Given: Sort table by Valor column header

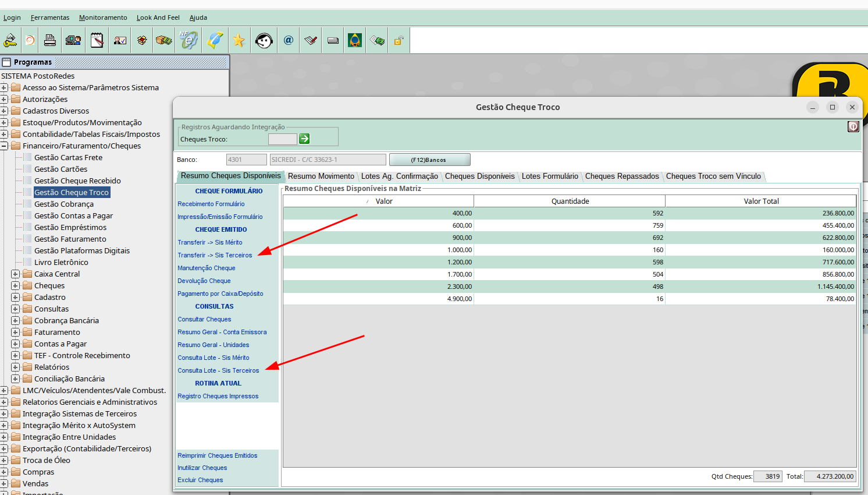Looking at the screenshot, I should pyautogui.click(x=383, y=201).
